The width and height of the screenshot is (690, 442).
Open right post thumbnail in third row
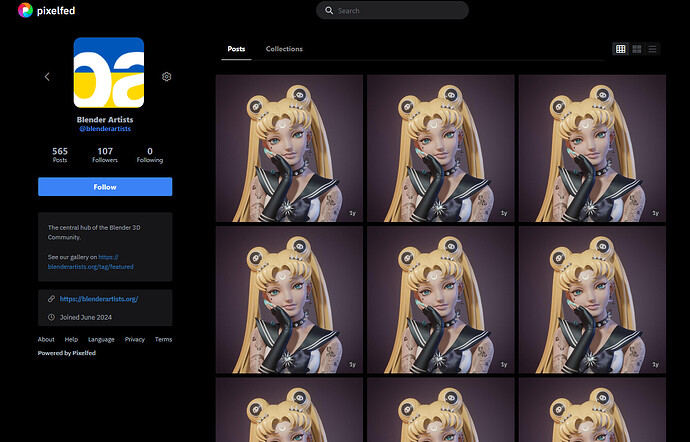pos(592,410)
